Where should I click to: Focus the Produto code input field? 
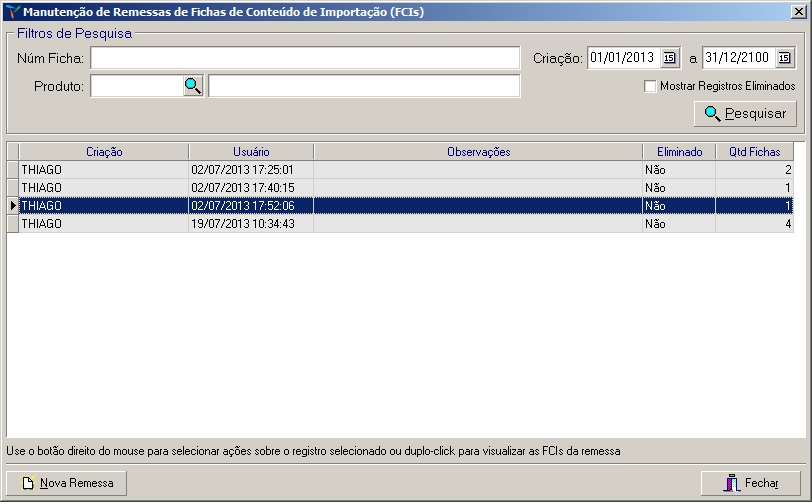[x=136, y=87]
